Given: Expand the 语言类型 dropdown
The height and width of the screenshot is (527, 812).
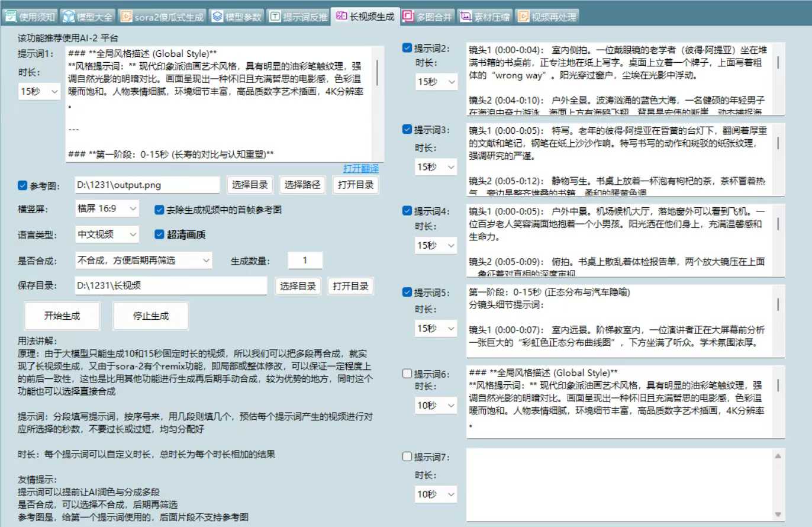Looking at the screenshot, I should [107, 234].
